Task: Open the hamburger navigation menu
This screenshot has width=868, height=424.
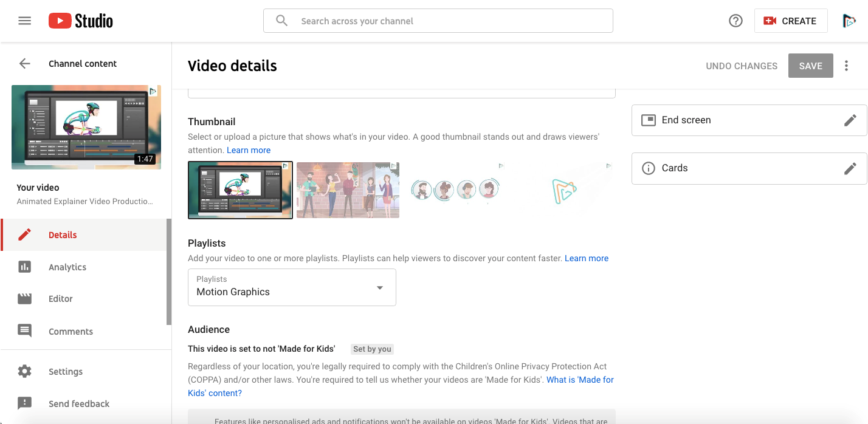Action: coord(24,21)
